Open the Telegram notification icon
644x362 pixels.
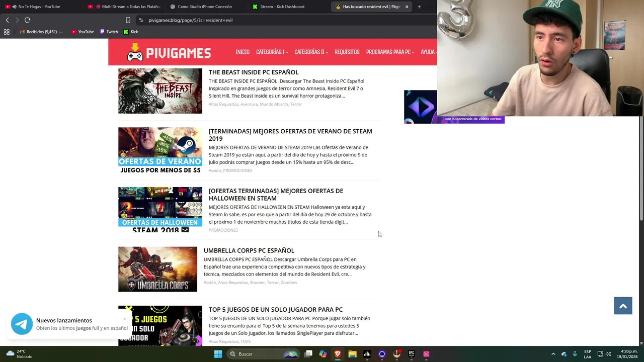[x=22, y=324]
